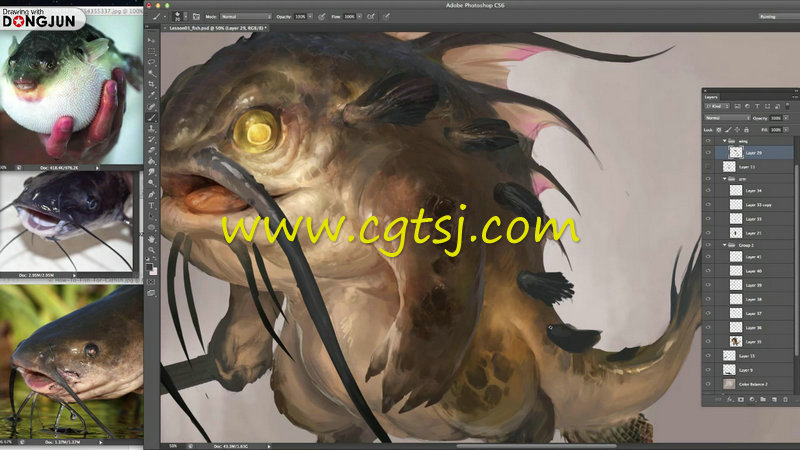
Task: Hide Layer 41 visibility eye
Action: (708, 257)
